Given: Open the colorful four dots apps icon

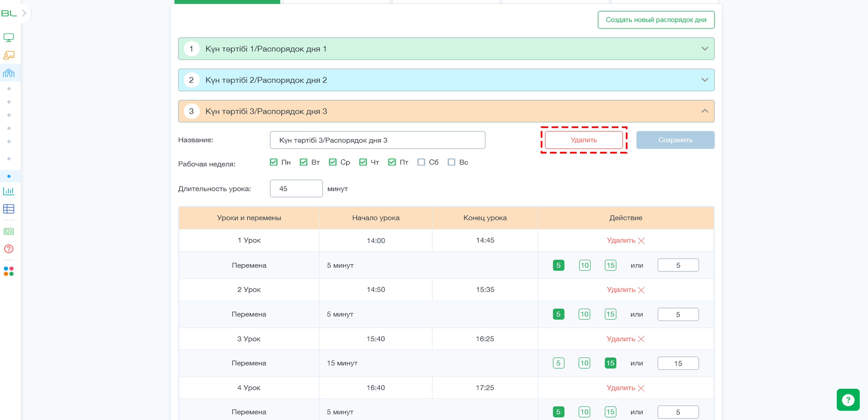Looking at the screenshot, I should tap(9, 271).
